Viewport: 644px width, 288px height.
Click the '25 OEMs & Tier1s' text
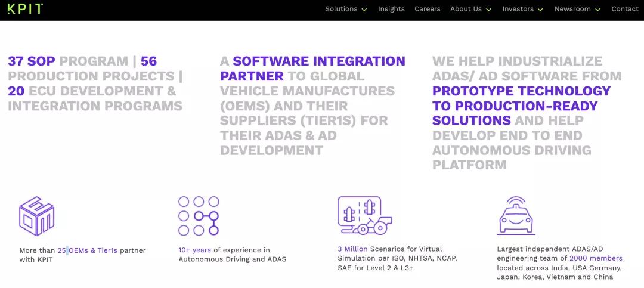88,250
